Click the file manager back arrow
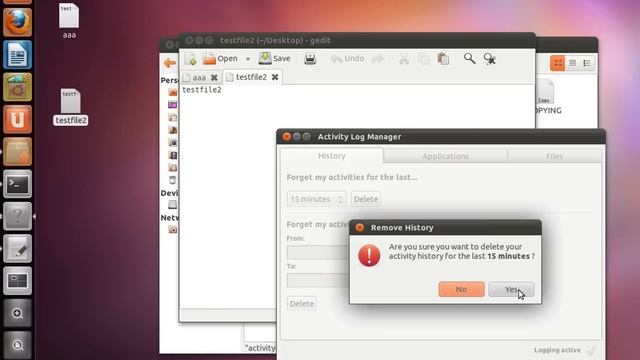This screenshot has height=360, width=640. click(x=169, y=62)
